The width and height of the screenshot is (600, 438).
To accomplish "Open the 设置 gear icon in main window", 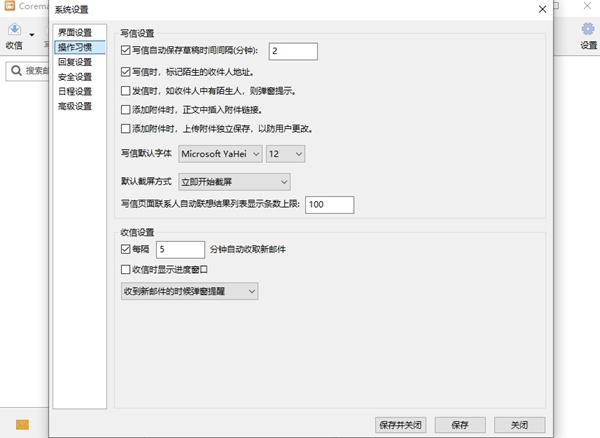I will click(588, 29).
